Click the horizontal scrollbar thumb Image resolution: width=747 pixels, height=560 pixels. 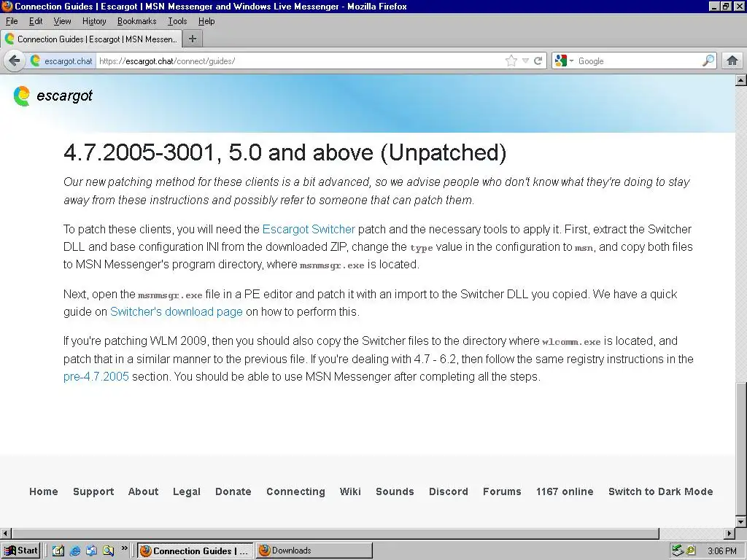[x=335, y=533]
